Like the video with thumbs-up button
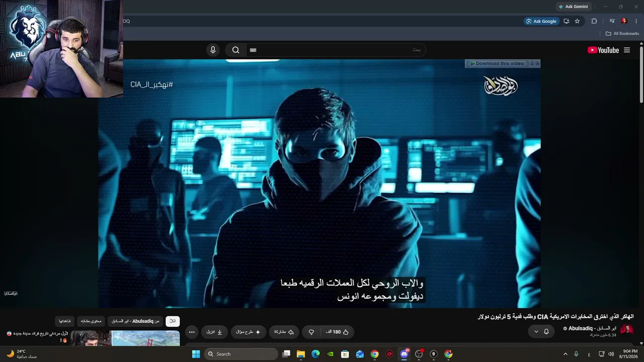The height and width of the screenshot is (362, 644). (337, 332)
